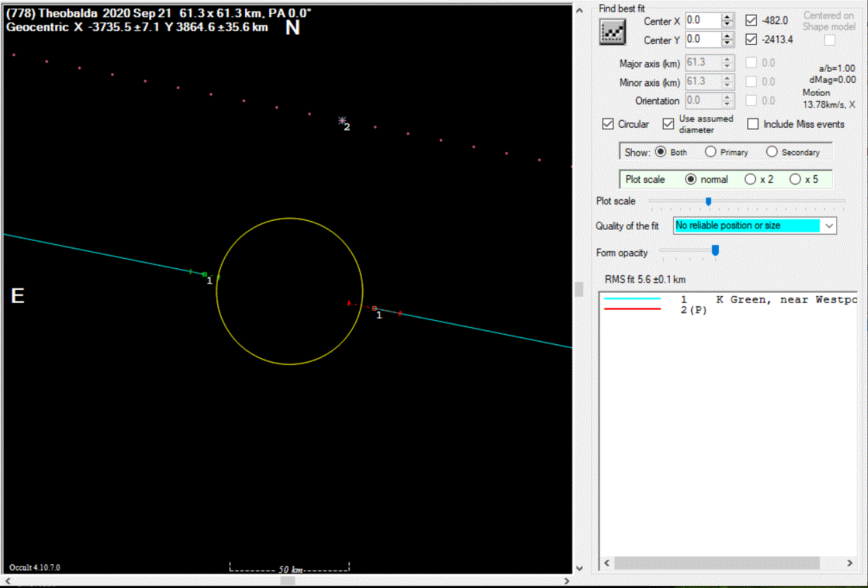Viewport: 868px width, 588px height.
Task: Click the red reappearance marker labeled 1
Action: point(374,308)
